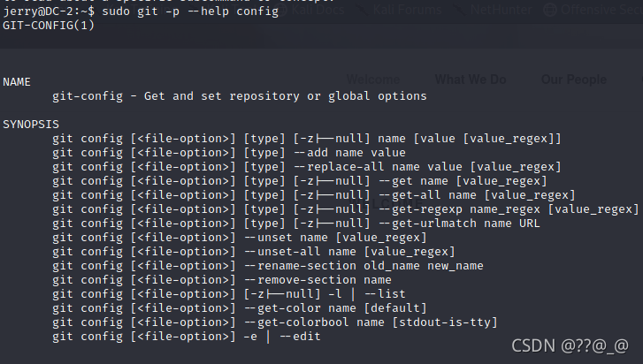
Task: Click the SYNOPSIS section heading
Action: [x=31, y=125]
